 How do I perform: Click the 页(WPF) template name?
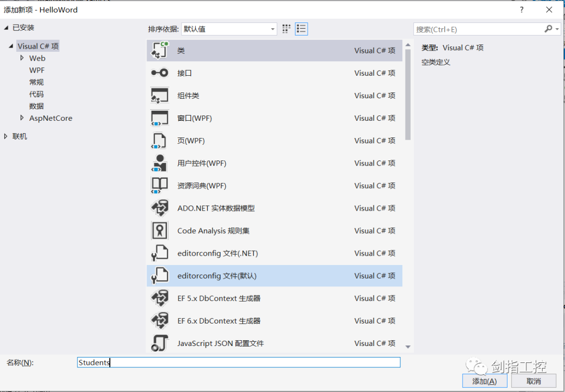tap(191, 141)
